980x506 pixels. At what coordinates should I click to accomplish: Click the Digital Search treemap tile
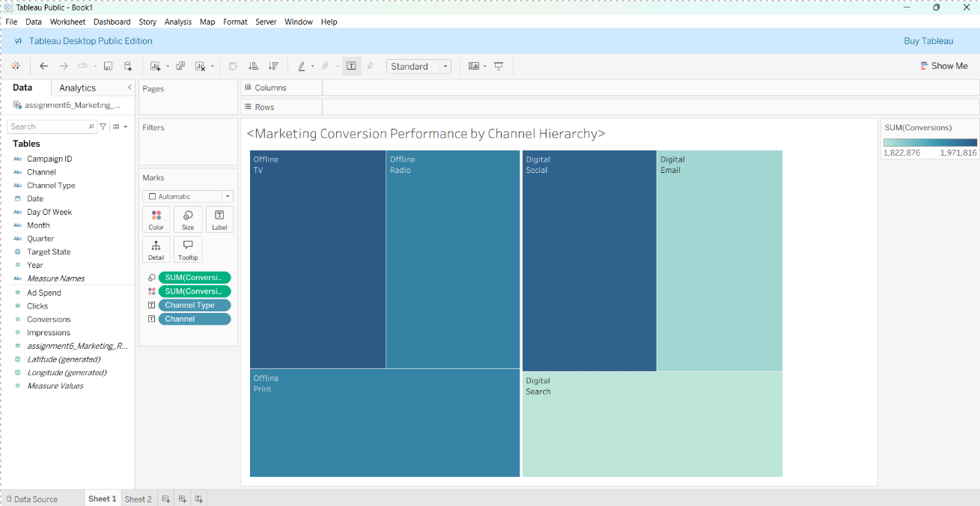click(652, 424)
